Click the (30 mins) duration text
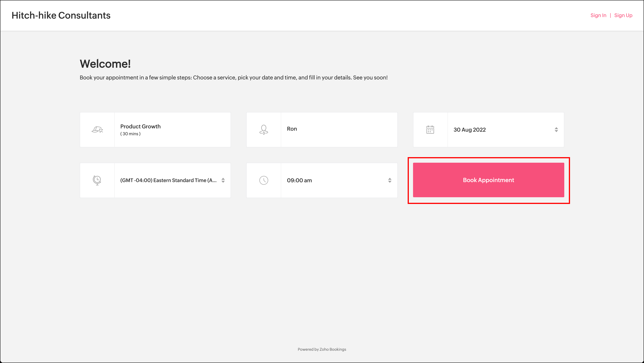The width and height of the screenshot is (644, 363). point(130,134)
